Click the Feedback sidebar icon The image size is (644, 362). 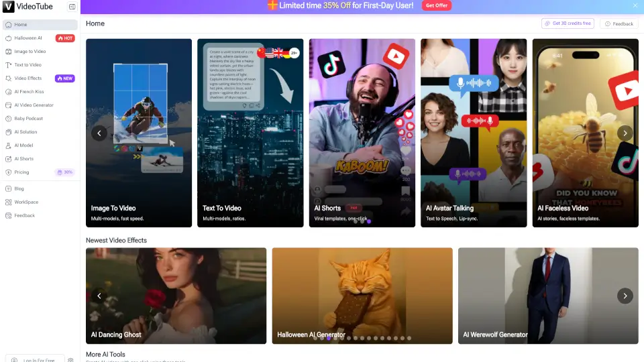(8, 215)
